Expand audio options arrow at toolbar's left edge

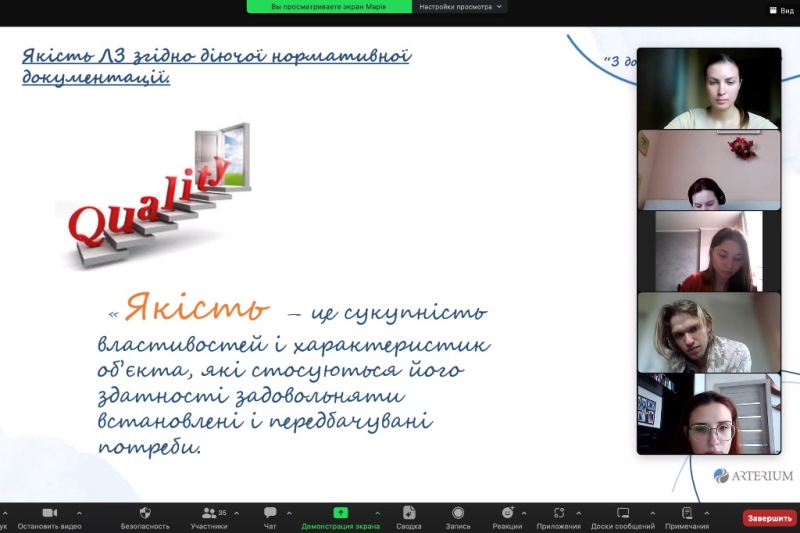point(5,513)
